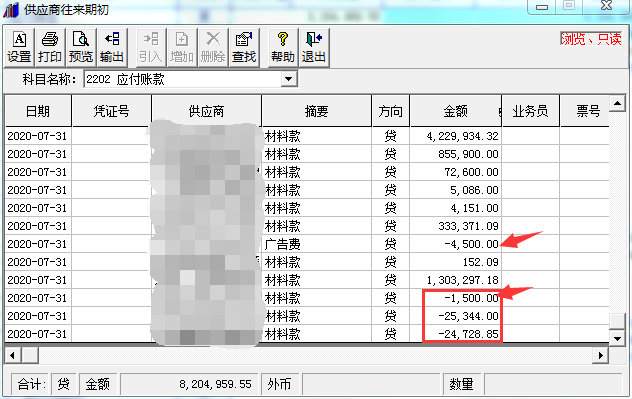Open 帮助 help

click(283, 48)
